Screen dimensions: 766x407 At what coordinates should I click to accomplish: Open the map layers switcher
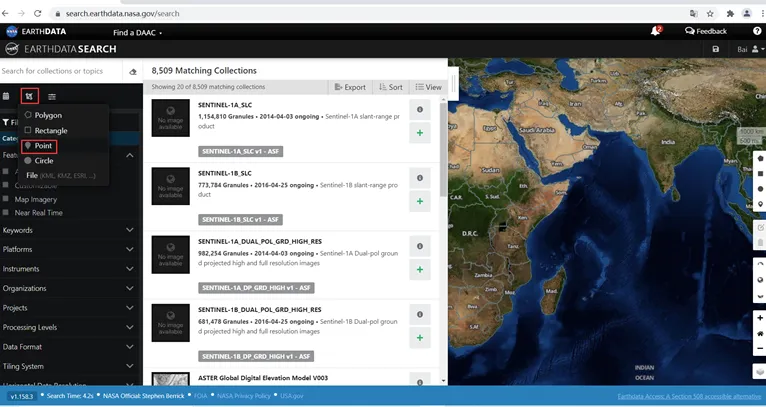pos(760,371)
